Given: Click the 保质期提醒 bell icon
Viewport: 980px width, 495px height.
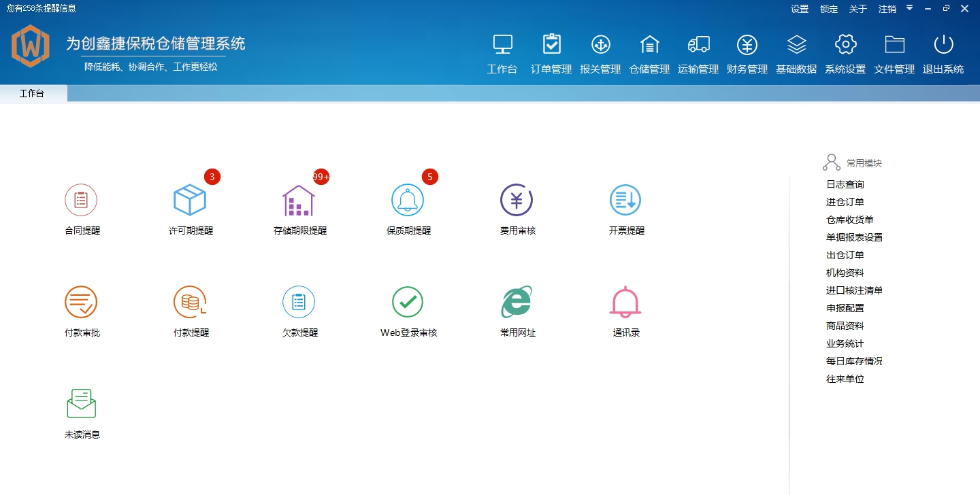Looking at the screenshot, I should tap(408, 201).
